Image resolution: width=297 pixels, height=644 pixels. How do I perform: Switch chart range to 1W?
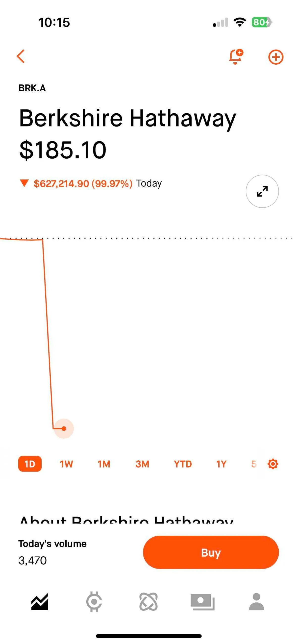[66, 464]
